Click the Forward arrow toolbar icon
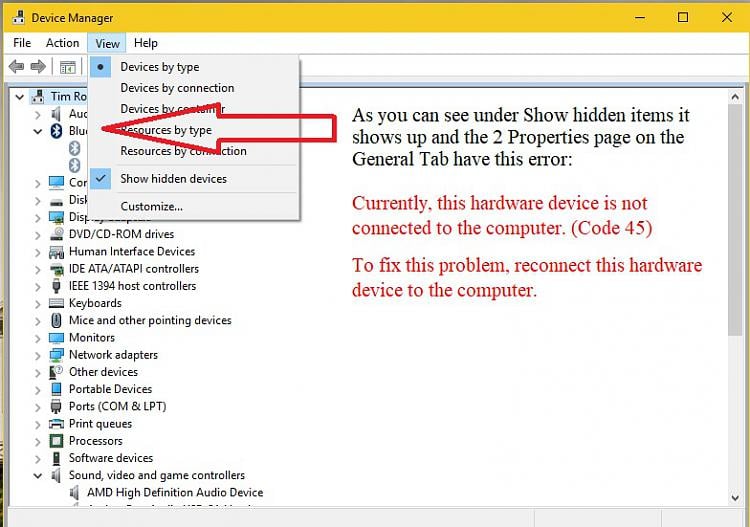The width and height of the screenshot is (750, 527). (x=38, y=66)
